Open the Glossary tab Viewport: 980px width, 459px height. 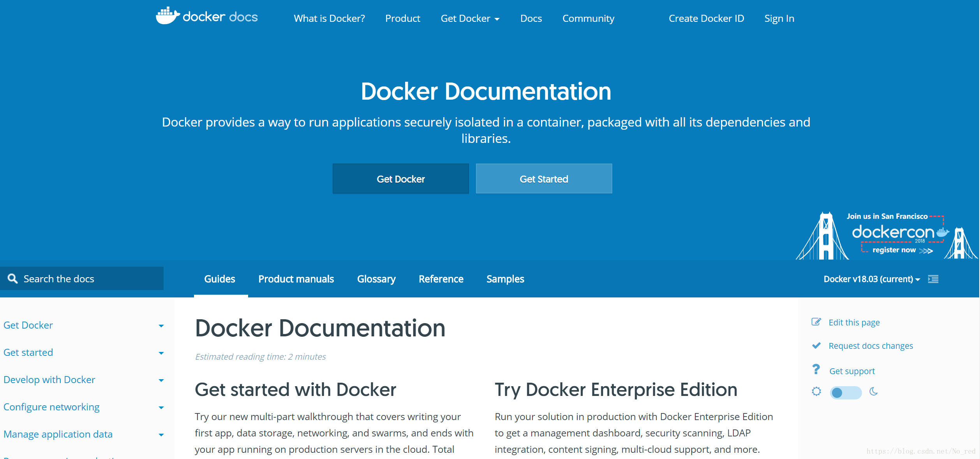click(376, 279)
